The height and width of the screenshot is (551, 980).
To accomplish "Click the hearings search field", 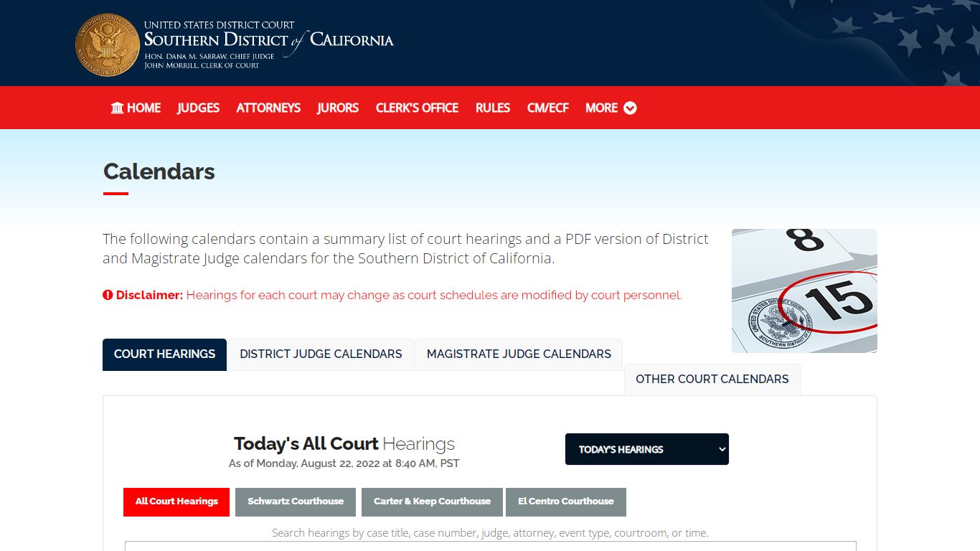I will pos(490,547).
